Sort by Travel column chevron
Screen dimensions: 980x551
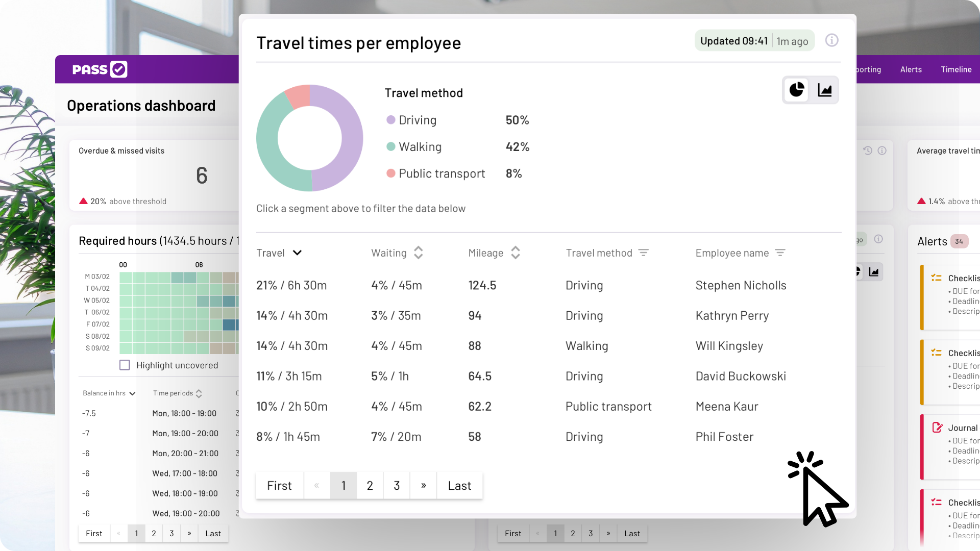click(297, 253)
